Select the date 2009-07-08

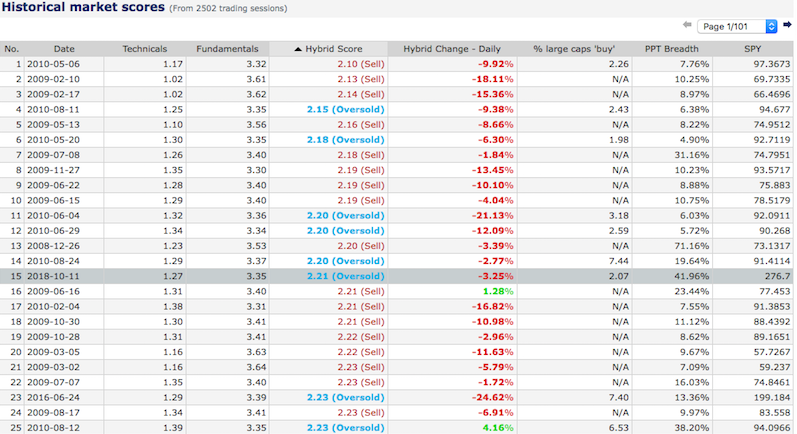point(53,155)
